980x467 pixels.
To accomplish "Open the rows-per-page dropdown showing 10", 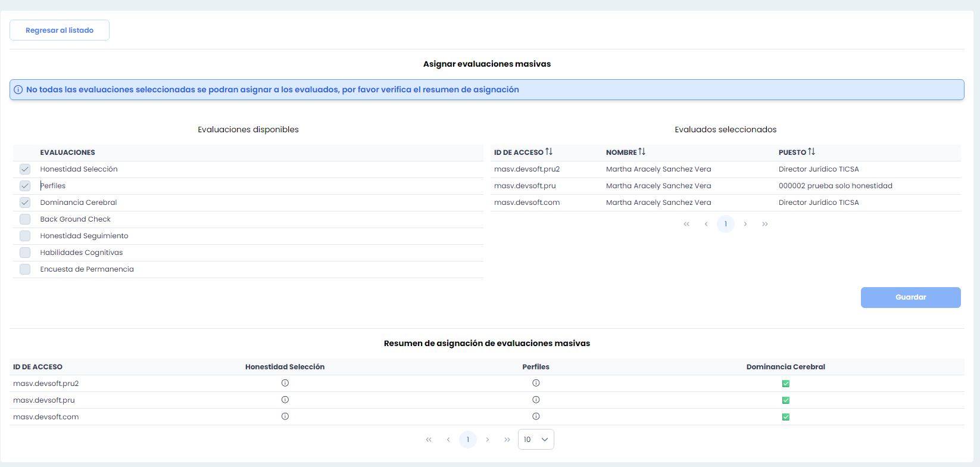I will click(x=536, y=440).
